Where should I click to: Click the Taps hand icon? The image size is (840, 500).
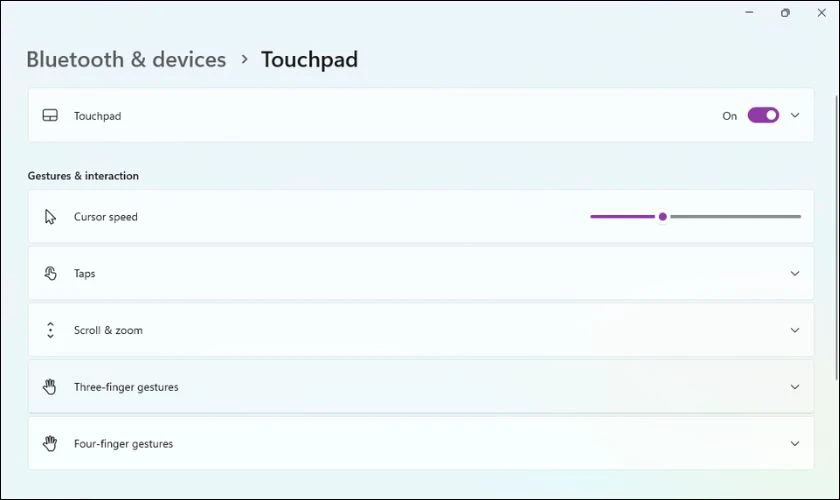pyautogui.click(x=50, y=273)
